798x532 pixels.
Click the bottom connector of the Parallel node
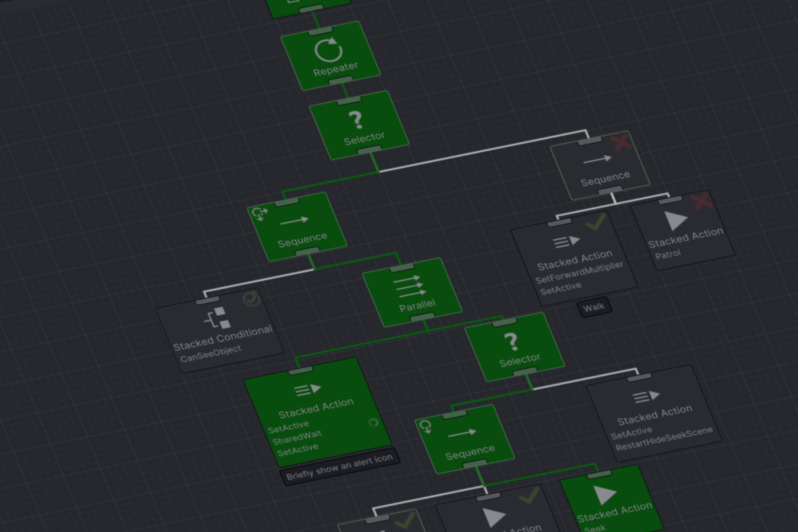tap(422, 318)
